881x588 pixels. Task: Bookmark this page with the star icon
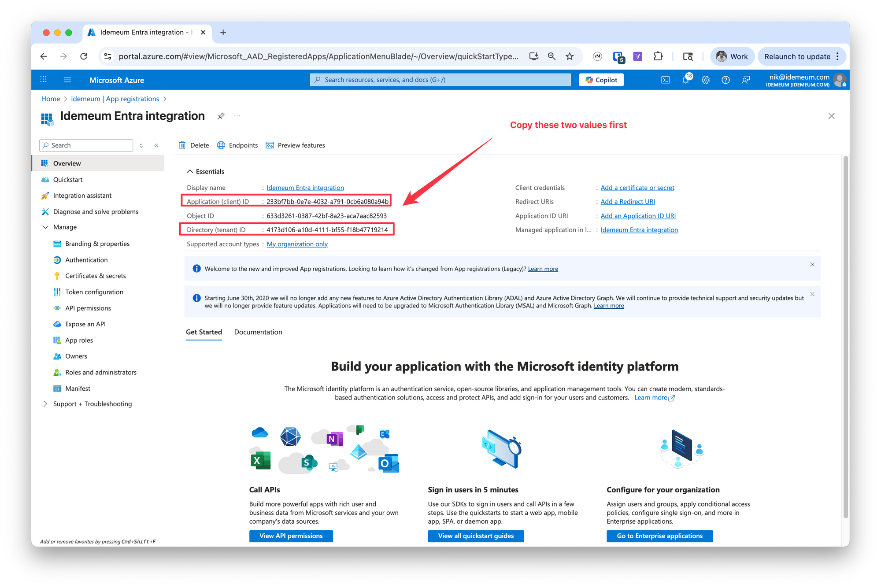coord(570,56)
